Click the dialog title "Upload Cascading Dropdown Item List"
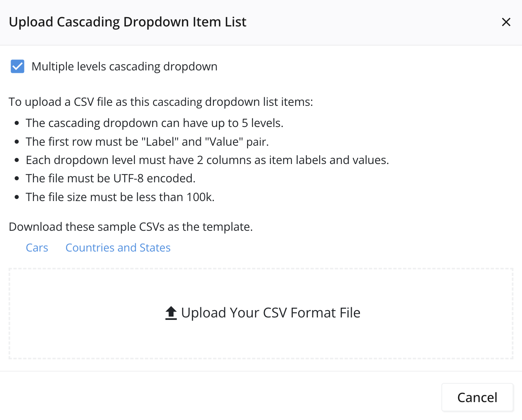 click(127, 22)
